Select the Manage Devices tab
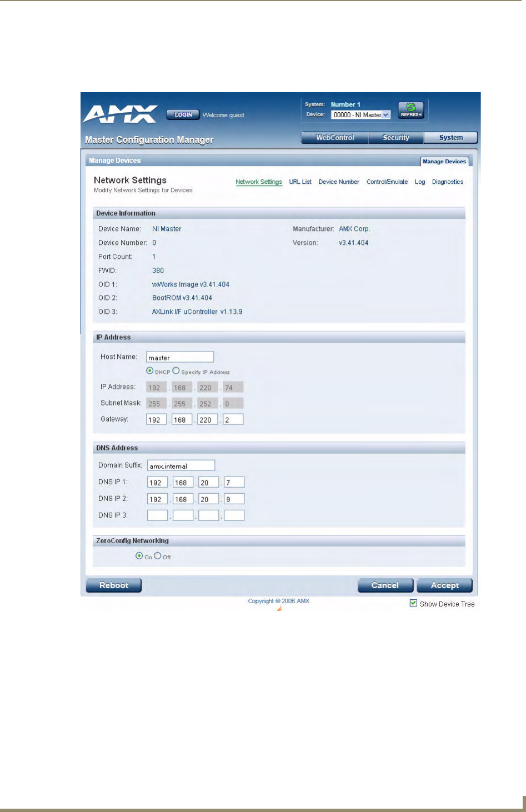The image size is (526, 812). [444, 162]
